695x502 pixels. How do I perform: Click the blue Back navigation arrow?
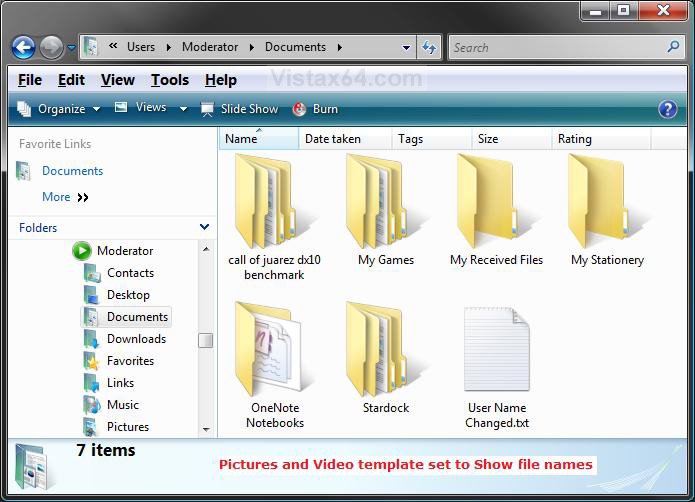[24, 47]
